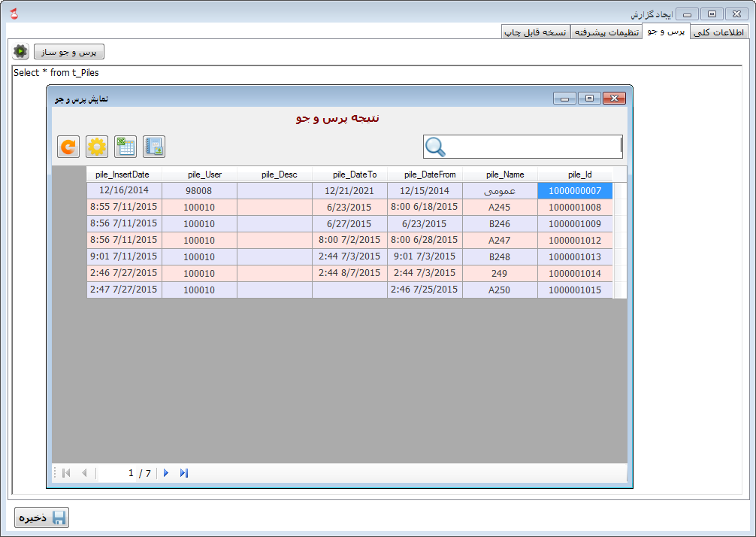756x537 pixels.
Task: Open the تنظیمات پیشرفته tab
Action: point(606,32)
